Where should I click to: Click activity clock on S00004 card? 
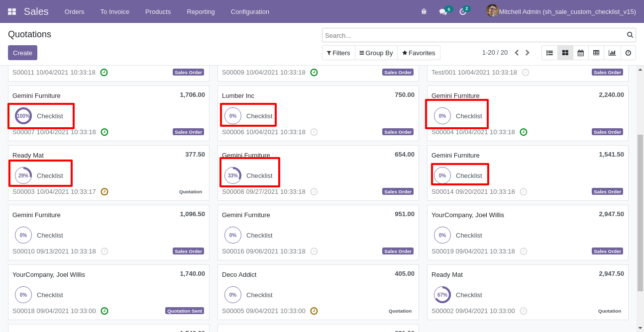pyautogui.click(x=524, y=132)
